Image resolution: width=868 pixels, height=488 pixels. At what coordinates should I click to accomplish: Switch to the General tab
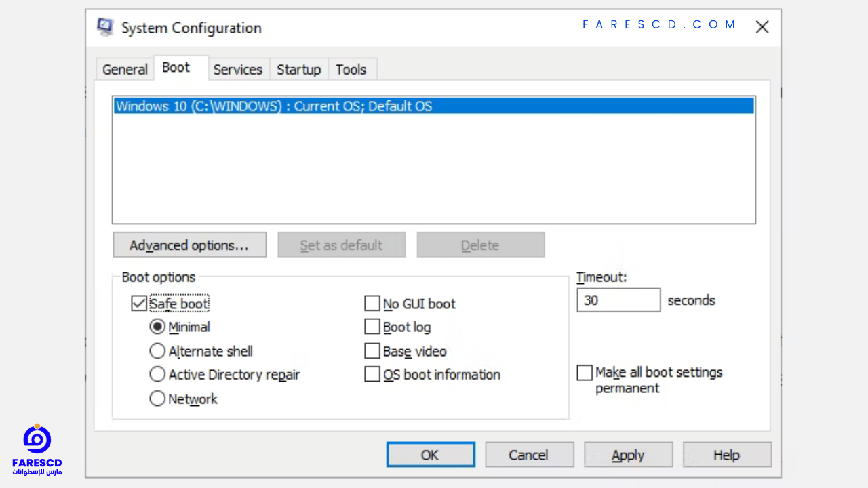(x=125, y=69)
